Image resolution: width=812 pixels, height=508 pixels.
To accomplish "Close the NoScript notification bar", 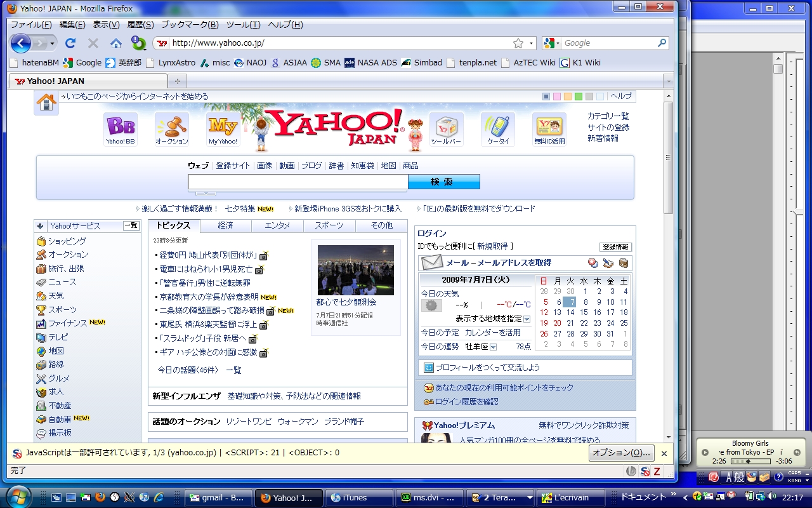I will pyautogui.click(x=664, y=453).
